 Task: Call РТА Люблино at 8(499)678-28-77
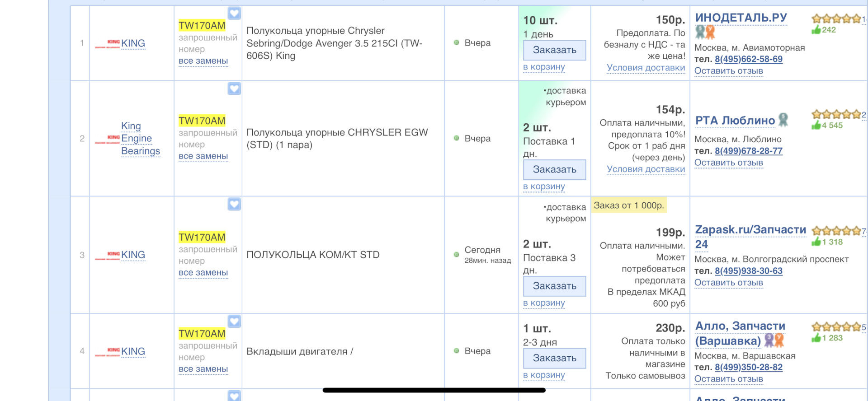tap(749, 151)
